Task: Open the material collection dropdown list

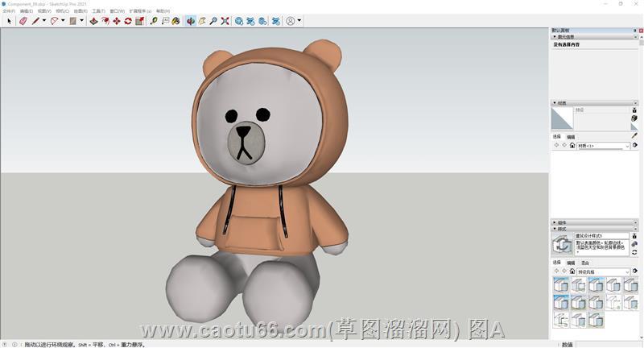Action: coord(603,146)
